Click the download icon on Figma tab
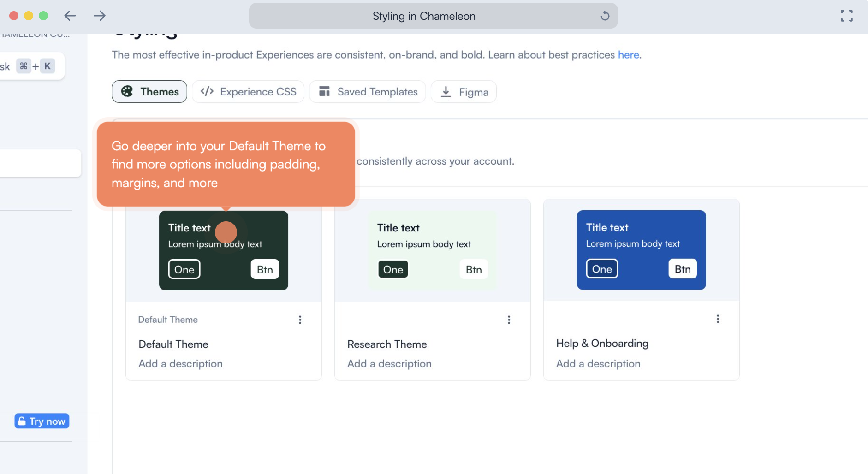 coord(446,92)
